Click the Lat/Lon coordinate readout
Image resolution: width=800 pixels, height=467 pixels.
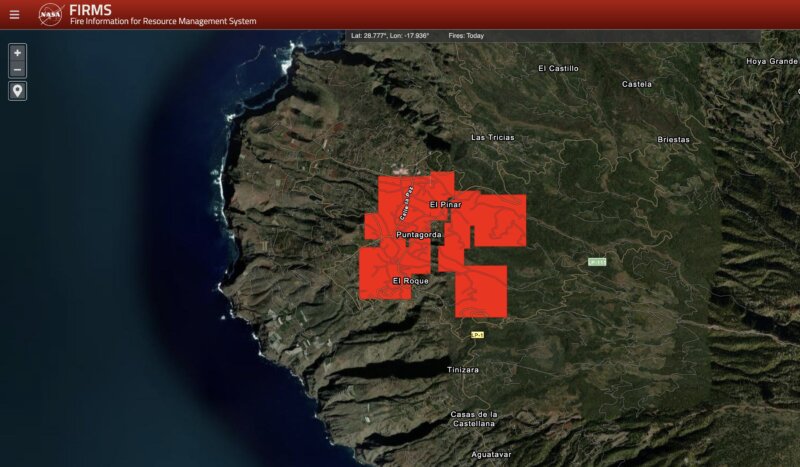390,35
